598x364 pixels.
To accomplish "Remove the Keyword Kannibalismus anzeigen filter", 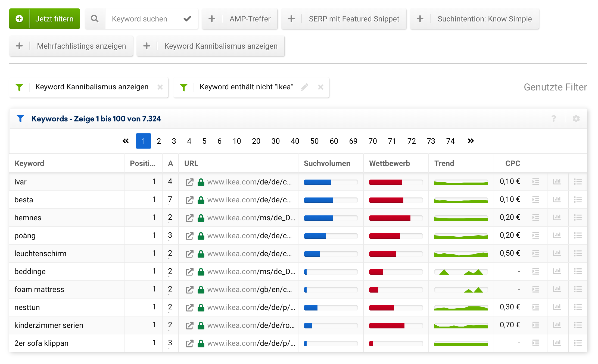I will tap(160, 87).
